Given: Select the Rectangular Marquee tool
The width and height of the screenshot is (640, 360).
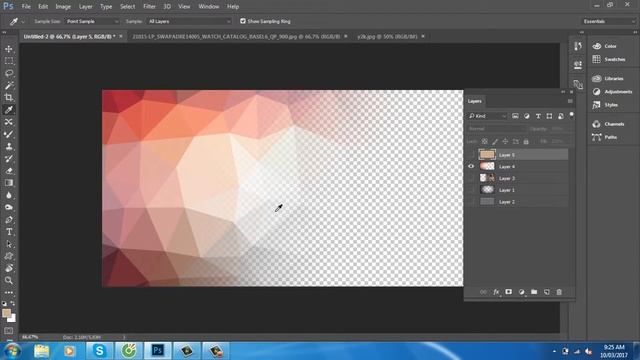Looking at the screenshot, I should (9, 61).
